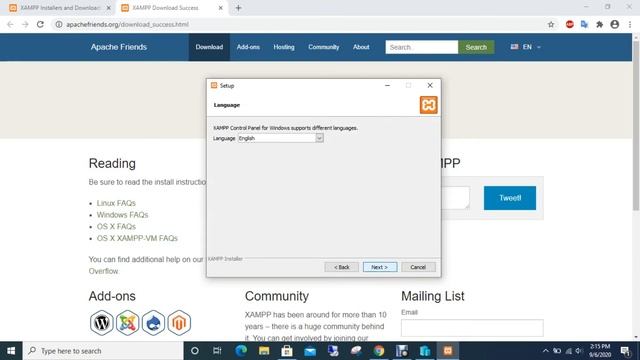Open Chrome extensions puzzle icon
Screen dimensions: 640x360
[x=599, y=24]
